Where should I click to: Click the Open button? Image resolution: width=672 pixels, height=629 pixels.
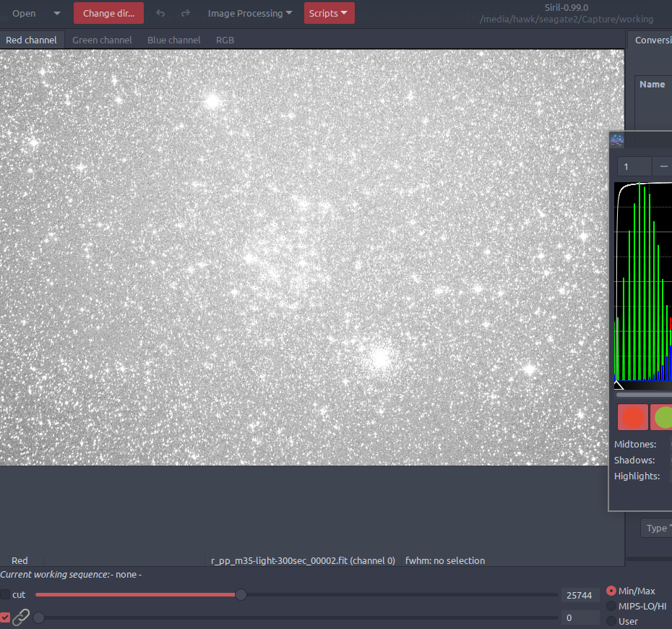point(24,13)
